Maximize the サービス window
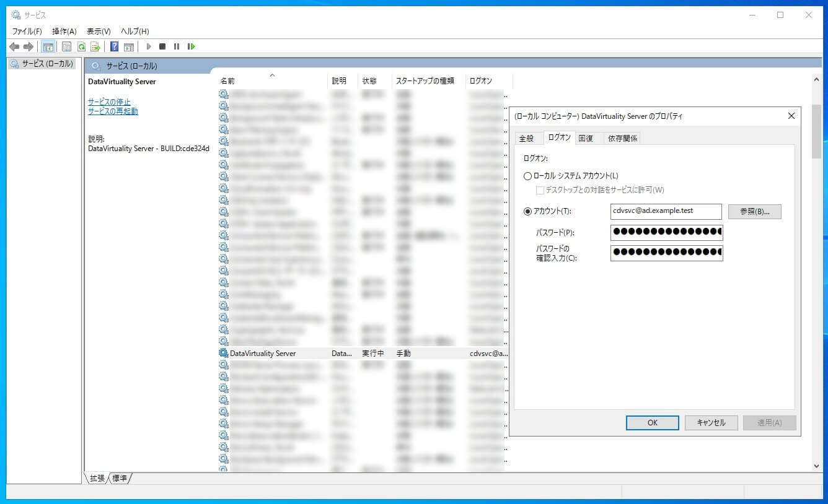Image resolution: width=828 pixels, height=504 pixels. pos(780,15)
